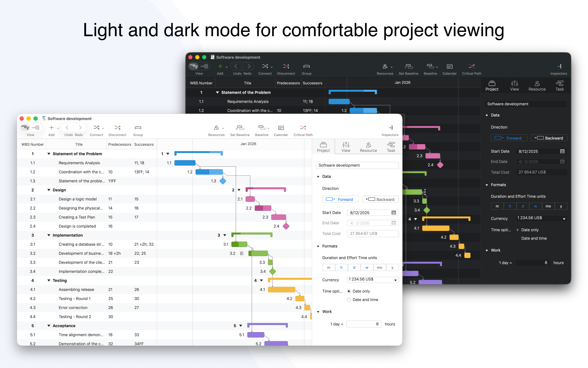The width and height of the screenshot is (588, 368).
Task: Toggle Inspectors panel in dark window
Action: 559,66
